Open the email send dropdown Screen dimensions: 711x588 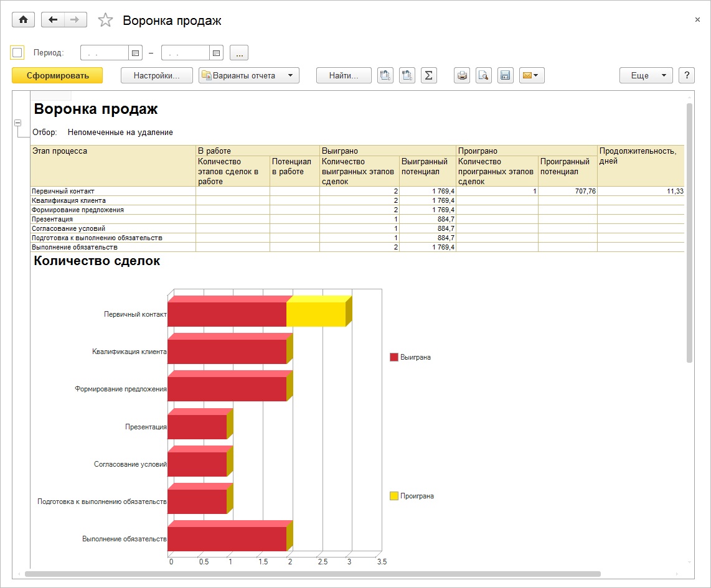tap(531, 75)
